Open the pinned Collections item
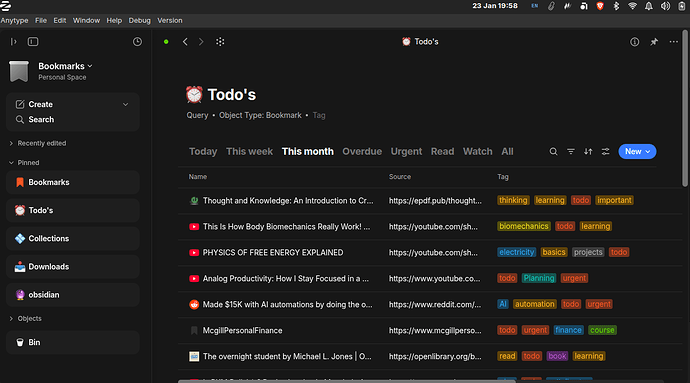The image size is (690, 383). (73, 239)
